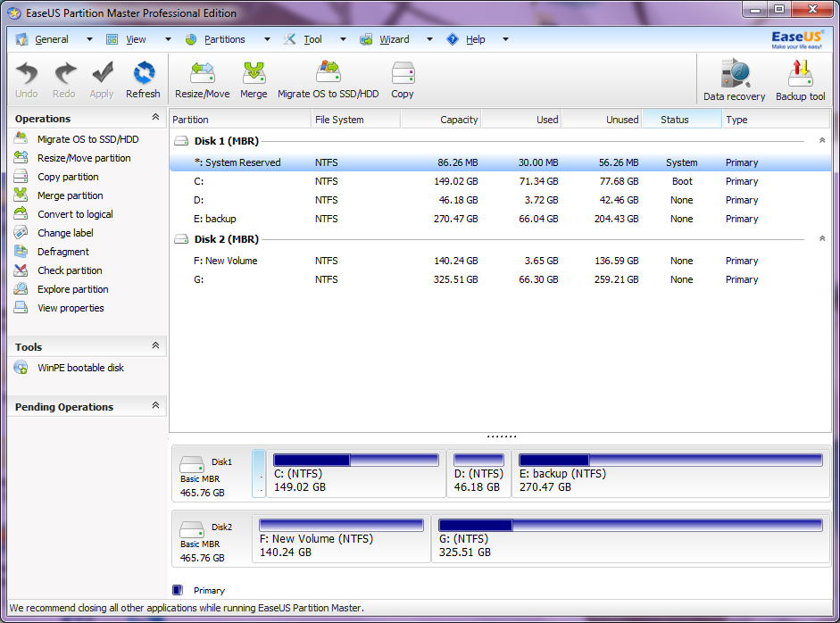This screenshot has height=623, width=840.
Task: Click View properties in Operations list
Action: coord(71,308)
